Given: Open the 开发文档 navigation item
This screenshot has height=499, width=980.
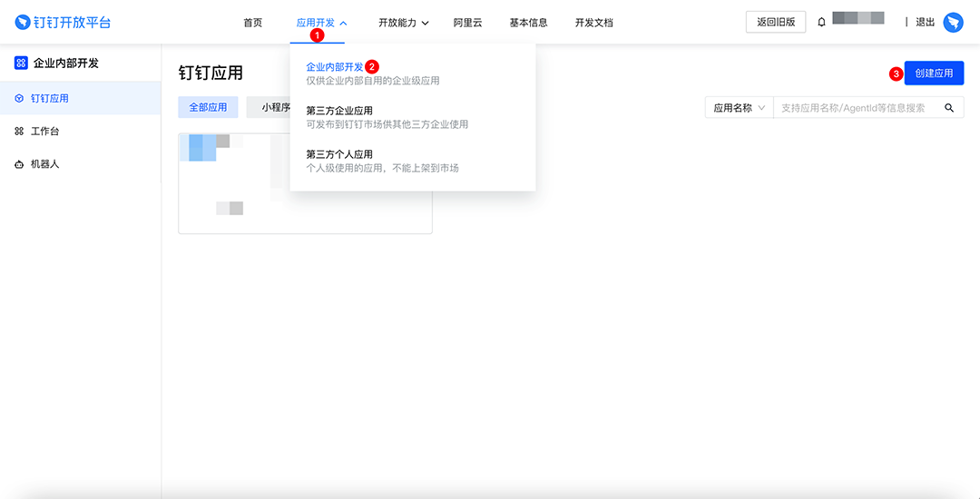Looking at the screenshot, I should 593,23.
